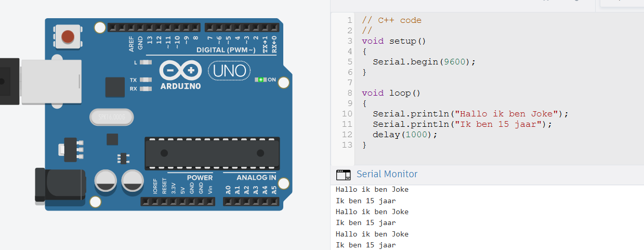Click the Serial Monitor panel icon
This screenshot has height=250, width=644.
click(x=343, y=175)
